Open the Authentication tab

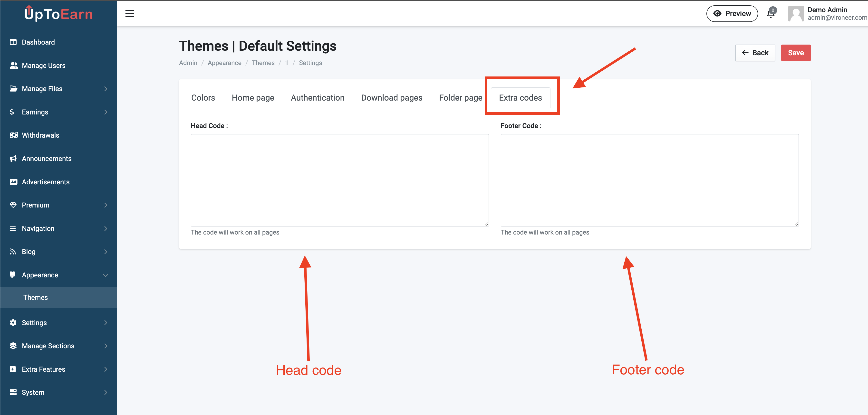click(x=318, y=97)
